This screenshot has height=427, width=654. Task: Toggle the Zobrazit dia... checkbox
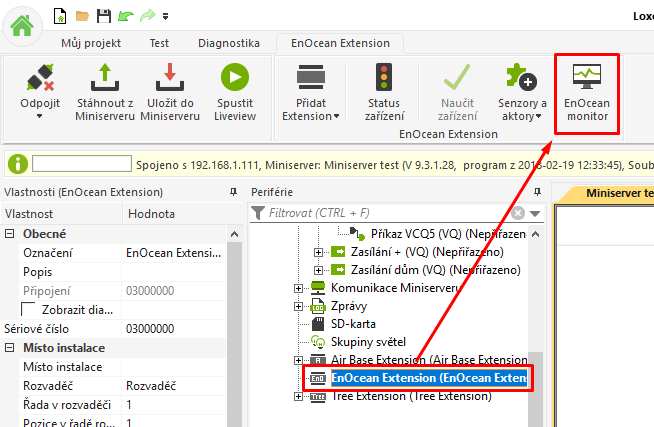coord(28,309)
